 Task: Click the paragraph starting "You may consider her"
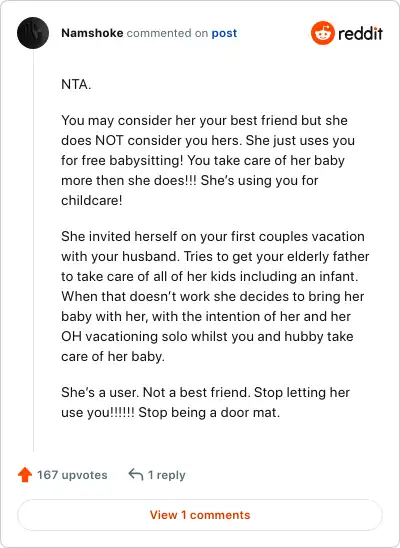point(208,160)
